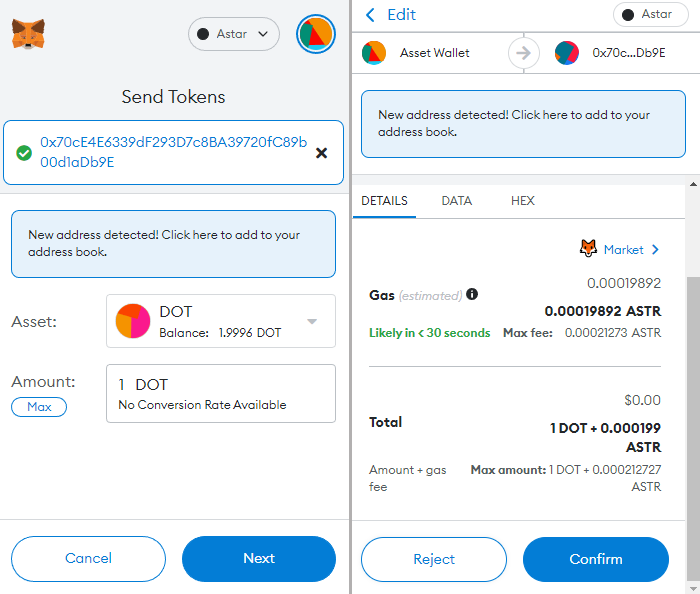Switch to the HEX tab
The image size is (700, 594).
[522, 201]
